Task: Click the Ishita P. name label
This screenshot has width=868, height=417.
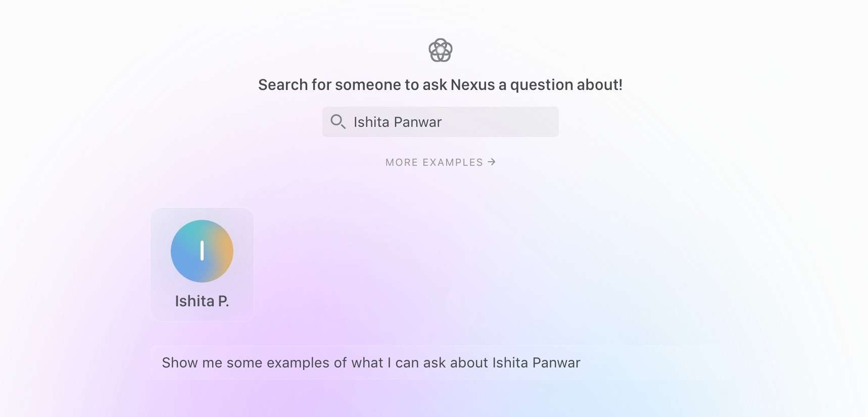Action: 202,301
